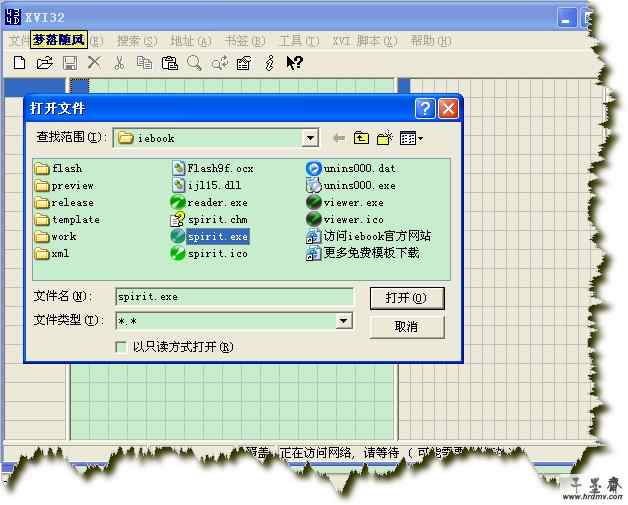The width and height of the screenshot is (628, 505).
Task: Click the Search magnifier icon
Action: click(x=194, y=63)
